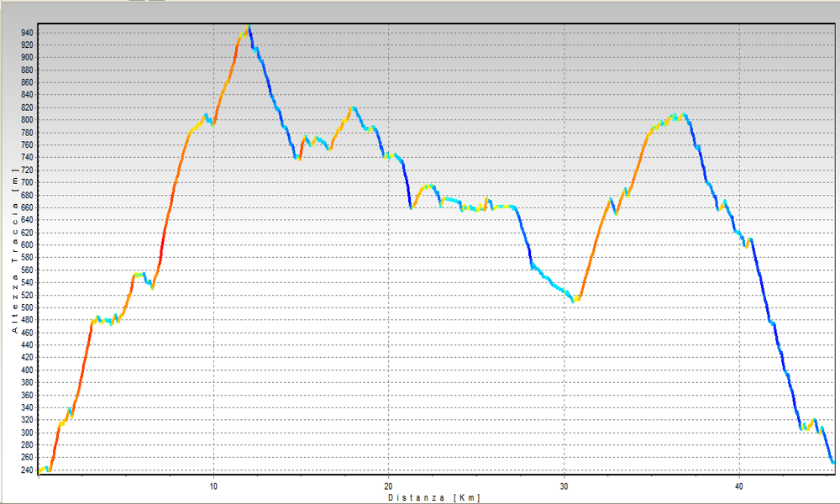
Task: Click the track's end point past km 40
Action: tap(832, 461)
